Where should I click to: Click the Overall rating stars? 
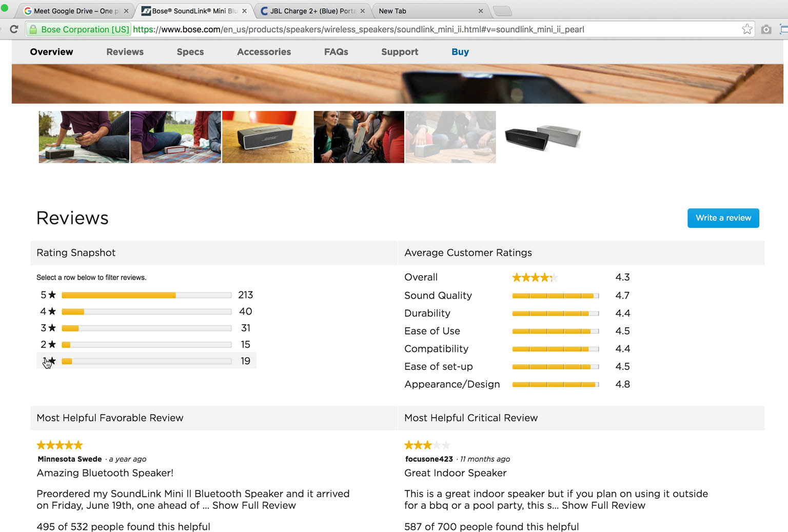535,278
